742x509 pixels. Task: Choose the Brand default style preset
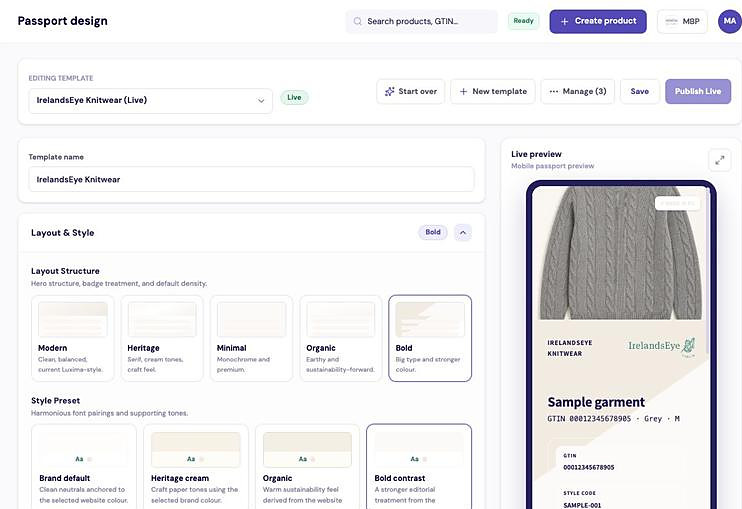tap(84, 466)
